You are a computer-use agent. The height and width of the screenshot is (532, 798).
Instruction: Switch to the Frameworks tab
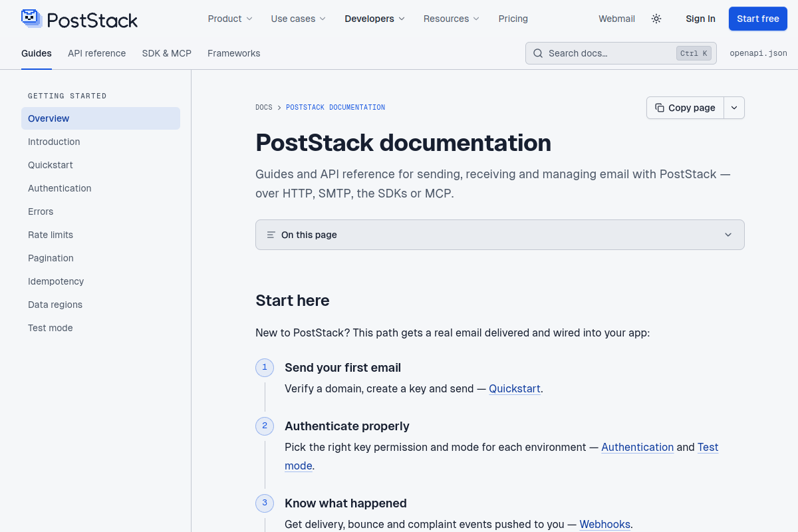[x=234, y=53]
